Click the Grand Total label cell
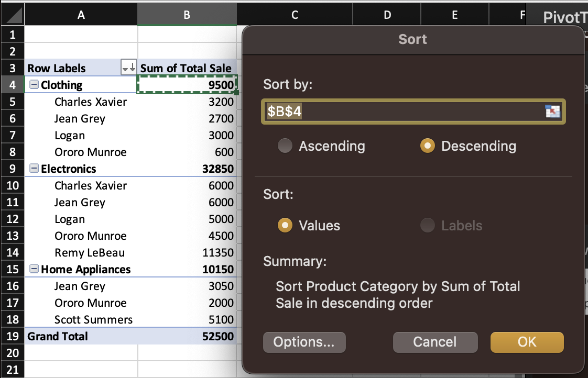The width and height of the screenshot is (588, 378). point(81,336)
